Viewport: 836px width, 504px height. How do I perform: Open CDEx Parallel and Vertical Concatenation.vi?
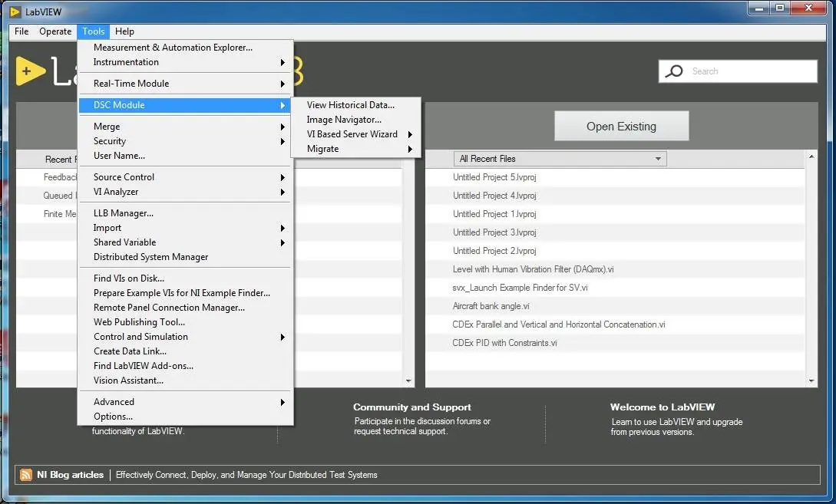pos(559,324)
